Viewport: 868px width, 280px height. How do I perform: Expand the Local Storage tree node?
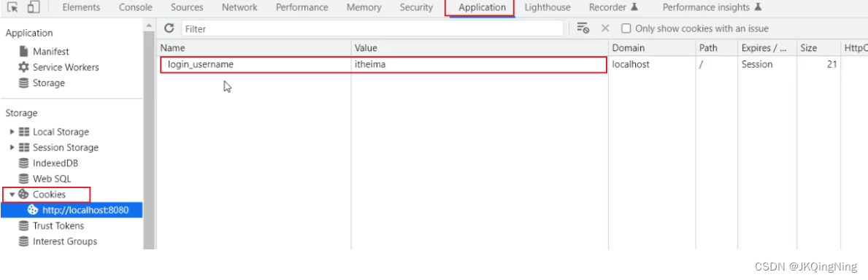[x=12, y=132]
